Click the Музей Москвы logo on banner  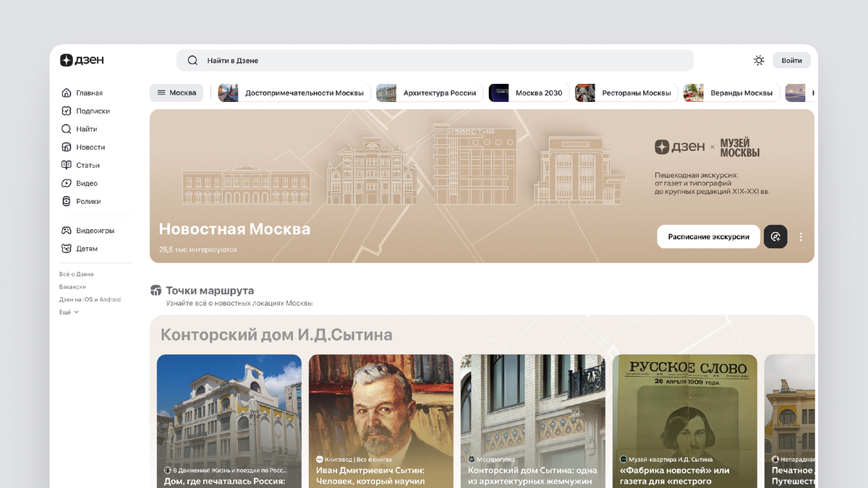740,147
